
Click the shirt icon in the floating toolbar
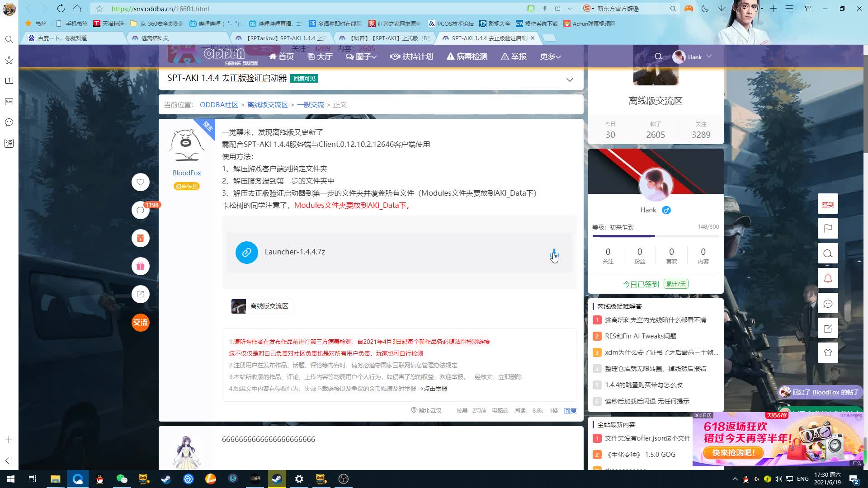coord(828,353)
